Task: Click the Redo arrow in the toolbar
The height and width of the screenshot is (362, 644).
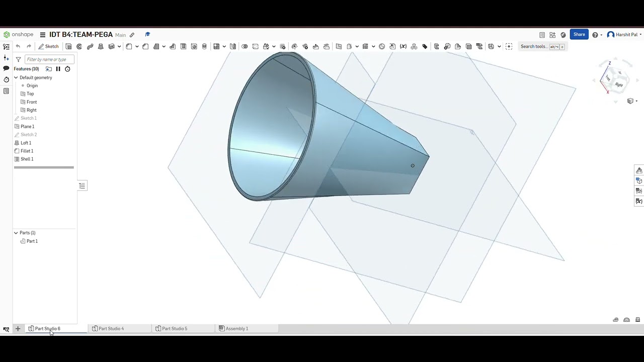Action: pos(29,46)
